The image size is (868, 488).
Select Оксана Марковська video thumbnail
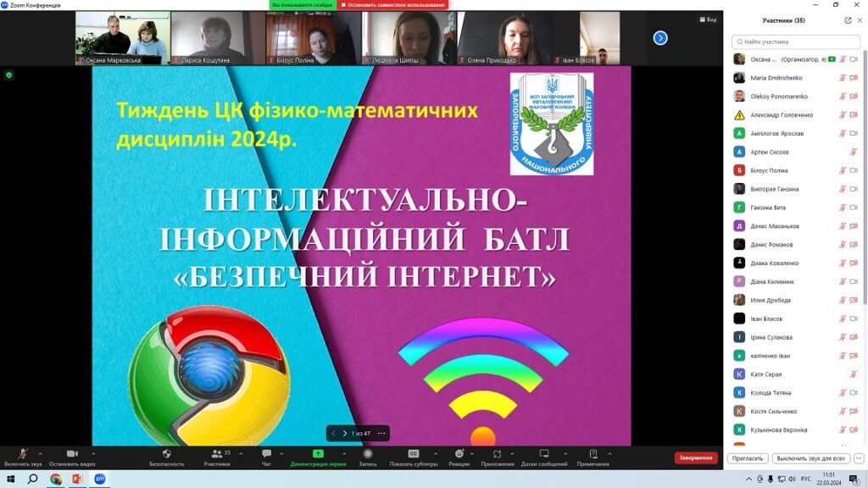click(x=123, y=38)
